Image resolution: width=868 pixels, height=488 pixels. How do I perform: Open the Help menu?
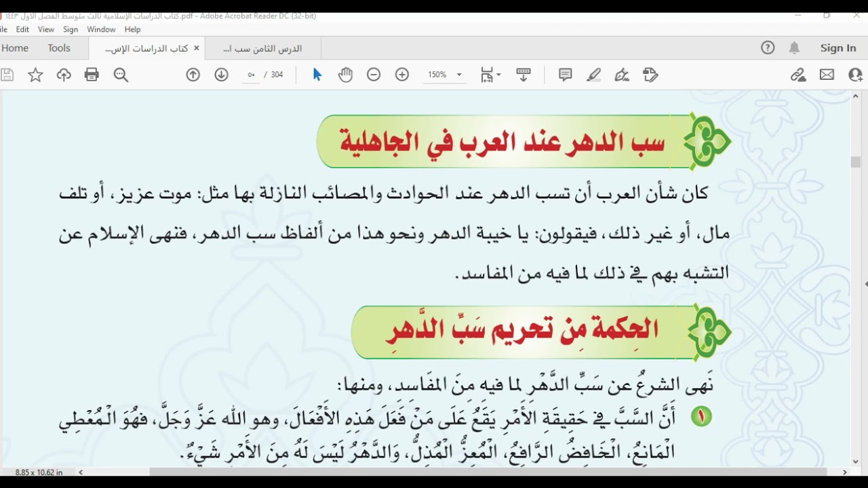132,29
